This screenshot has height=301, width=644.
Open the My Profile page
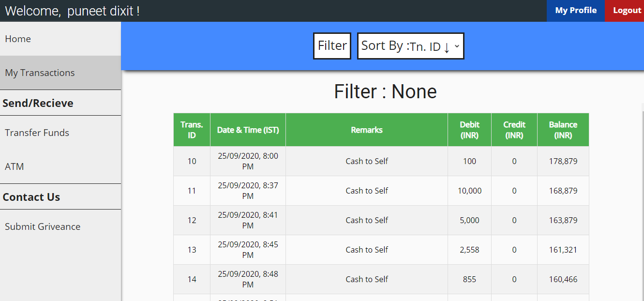pos(575,10)
